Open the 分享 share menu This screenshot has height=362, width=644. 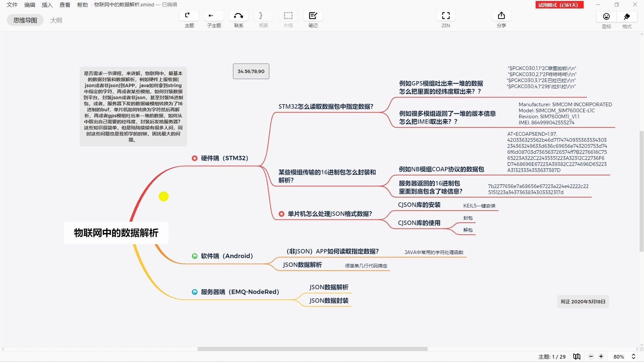click(501, 16)
